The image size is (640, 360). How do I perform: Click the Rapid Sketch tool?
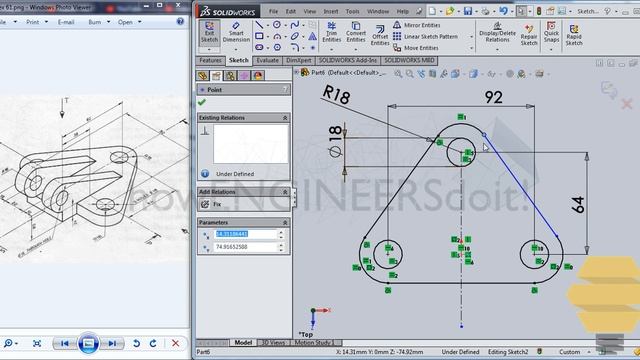click(574, 35)
